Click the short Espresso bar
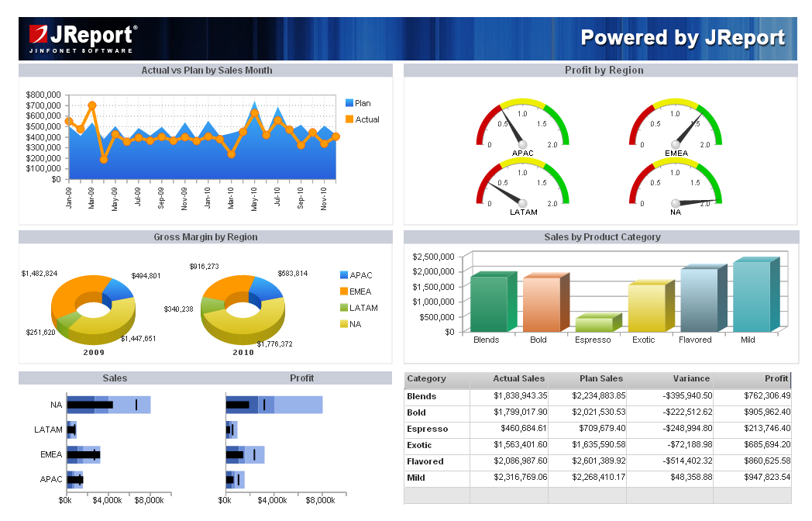The image size is (812, 521). point(599,323)
